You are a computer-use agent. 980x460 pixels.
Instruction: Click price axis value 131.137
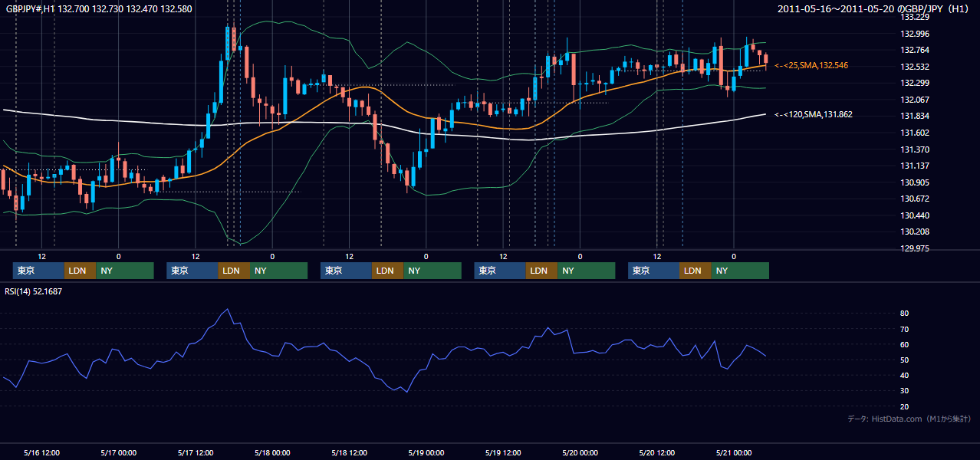coord(914,166)
